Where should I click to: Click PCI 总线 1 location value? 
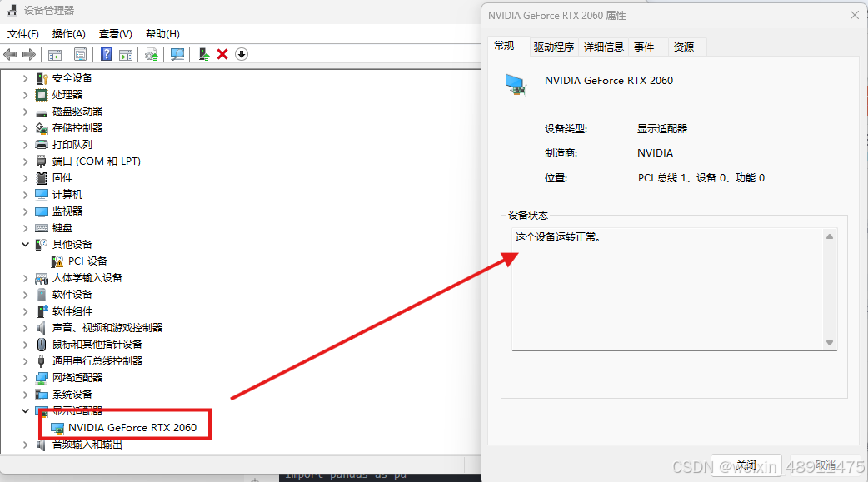point(701,178)
